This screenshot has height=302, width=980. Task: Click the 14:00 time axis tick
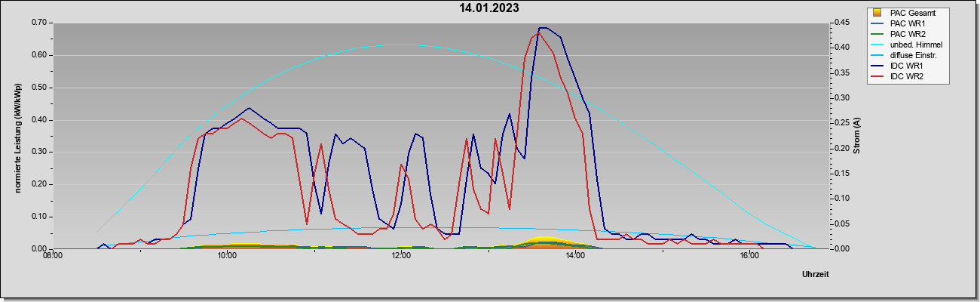[575, 257]
